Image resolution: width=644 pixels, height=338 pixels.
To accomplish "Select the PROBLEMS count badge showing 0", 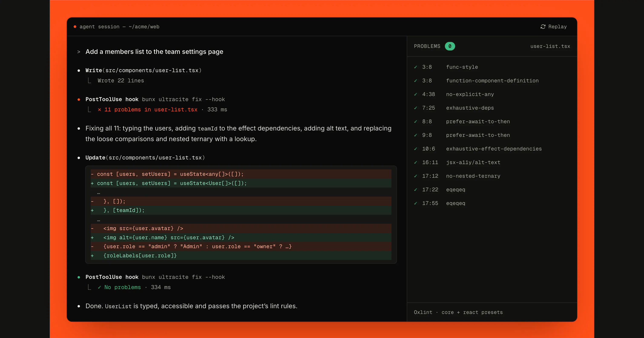I will [x=450, y=46].
